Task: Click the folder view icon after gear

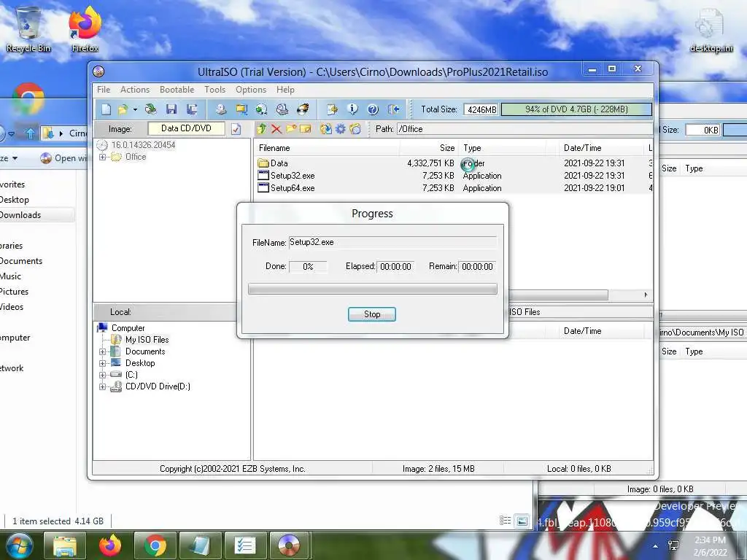Action: tap(355, 129)
